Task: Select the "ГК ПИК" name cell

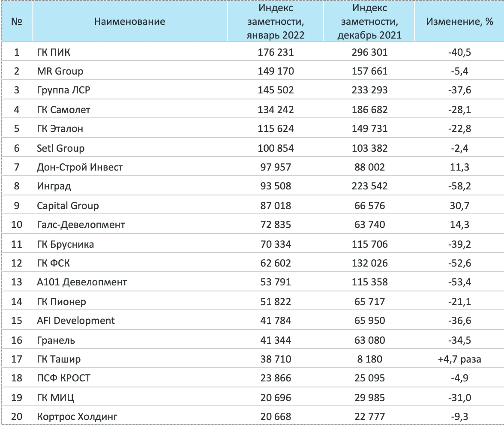Action: click(x=54, y=52)
